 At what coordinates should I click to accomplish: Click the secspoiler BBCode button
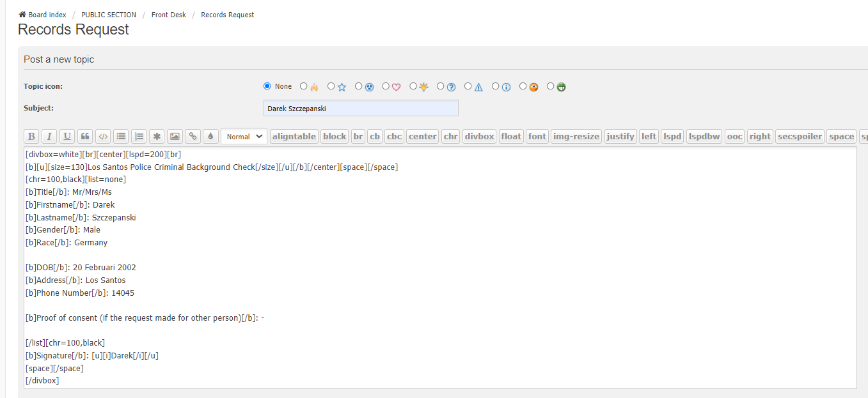click(800, 136)
